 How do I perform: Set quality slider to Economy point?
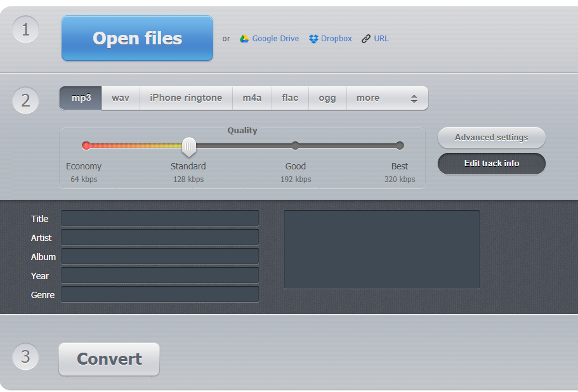point(86,146)
